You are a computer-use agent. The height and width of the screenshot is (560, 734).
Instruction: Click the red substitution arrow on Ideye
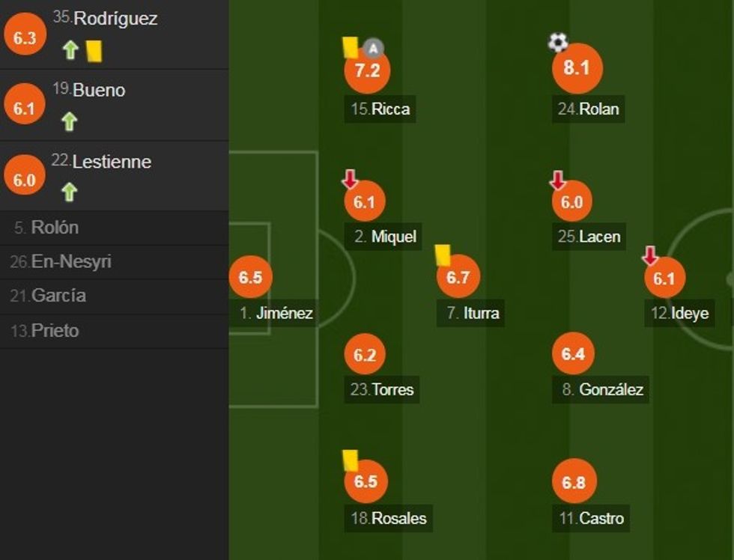tap(650, 256)
